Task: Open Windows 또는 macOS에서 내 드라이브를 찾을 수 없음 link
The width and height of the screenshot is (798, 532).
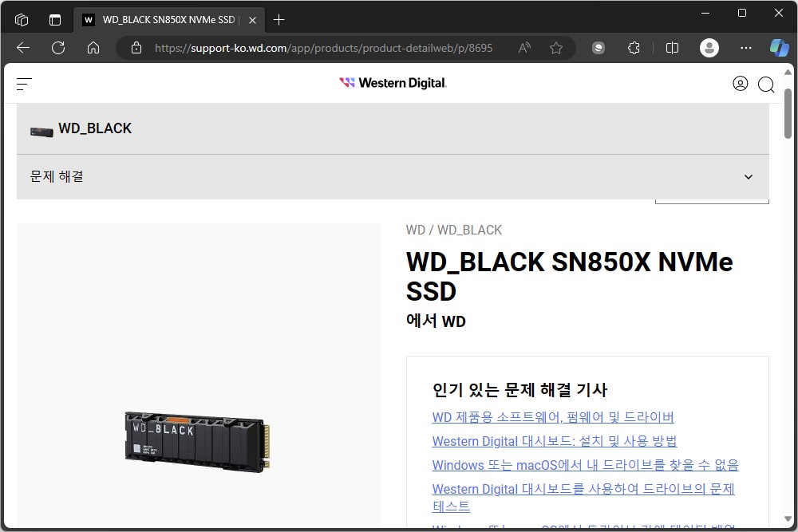Action: 585,465
